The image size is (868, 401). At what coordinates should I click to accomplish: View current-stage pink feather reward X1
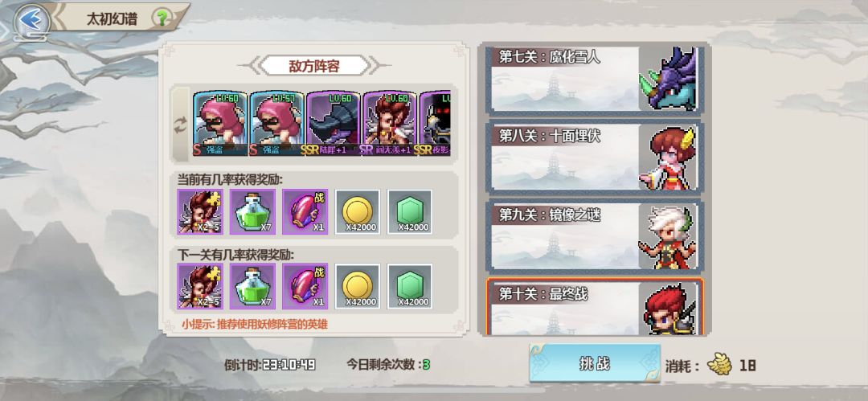click(x=305, y=211)
